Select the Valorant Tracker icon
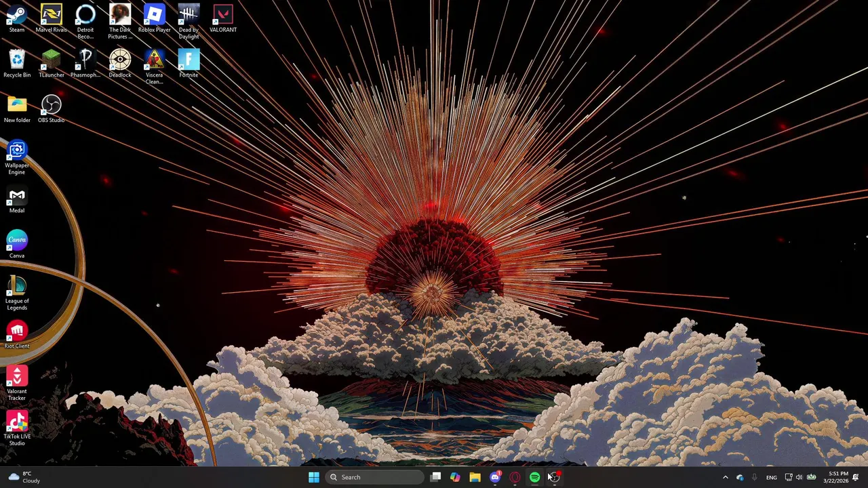The width and height of the screenshot is (868, 488). (17, 383)
